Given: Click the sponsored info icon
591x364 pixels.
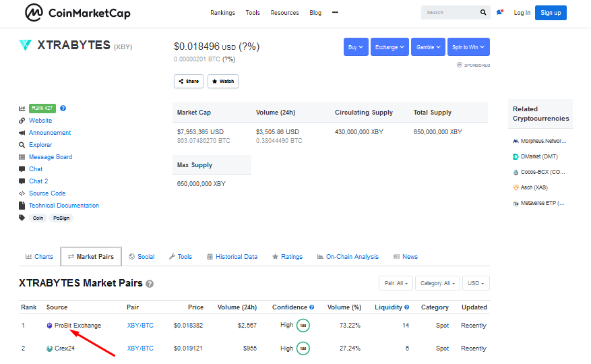Looking at the screenshot, I should (x=460, y=65).
